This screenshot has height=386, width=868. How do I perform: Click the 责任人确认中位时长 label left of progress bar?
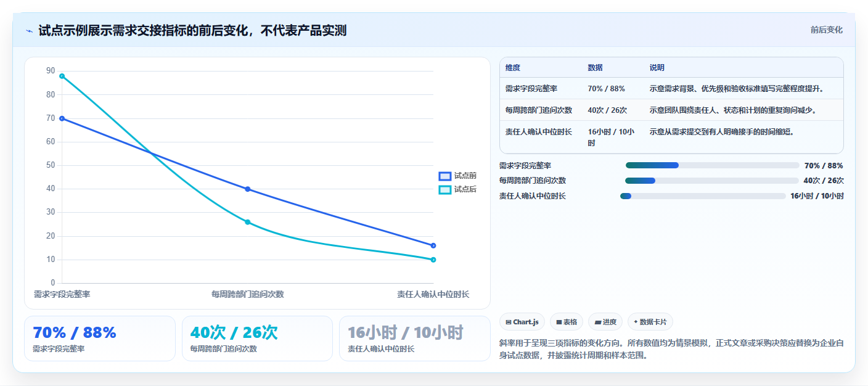[x=533, y=196]
